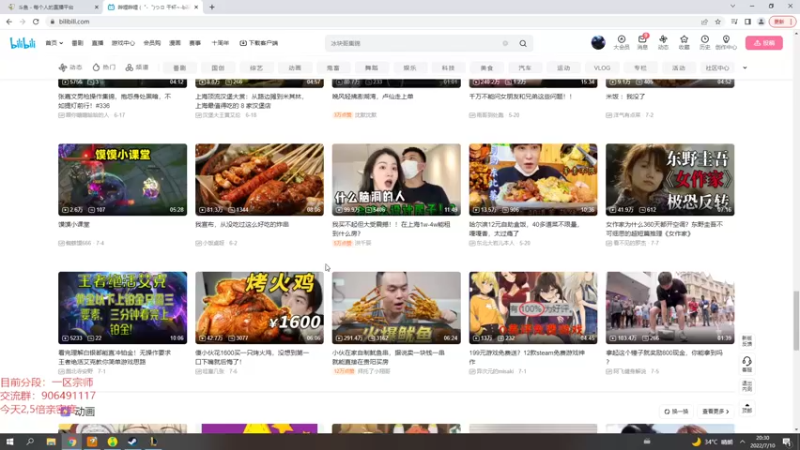
Task: Open the Steam taskbar icon
Action: click(x=133, y=442)
